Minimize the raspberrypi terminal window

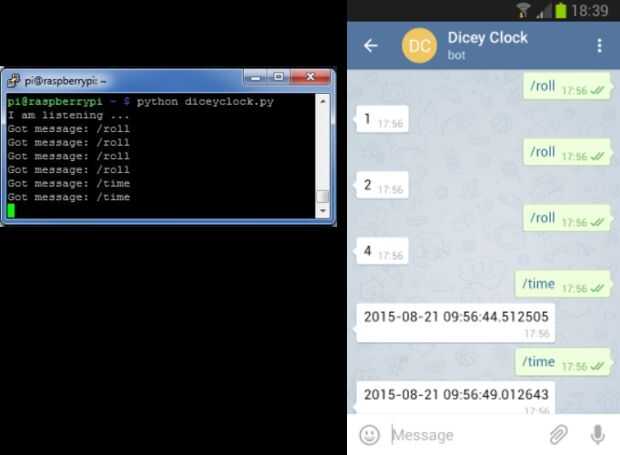coord(255,77)
